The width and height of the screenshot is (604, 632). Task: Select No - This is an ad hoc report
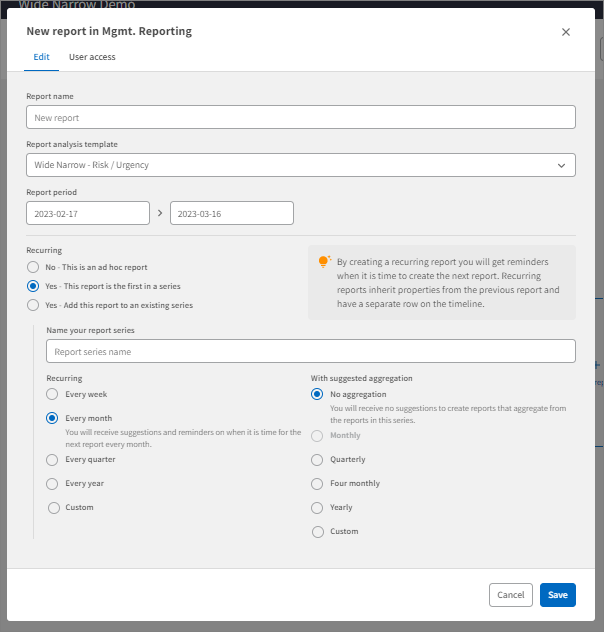point(33,267)
